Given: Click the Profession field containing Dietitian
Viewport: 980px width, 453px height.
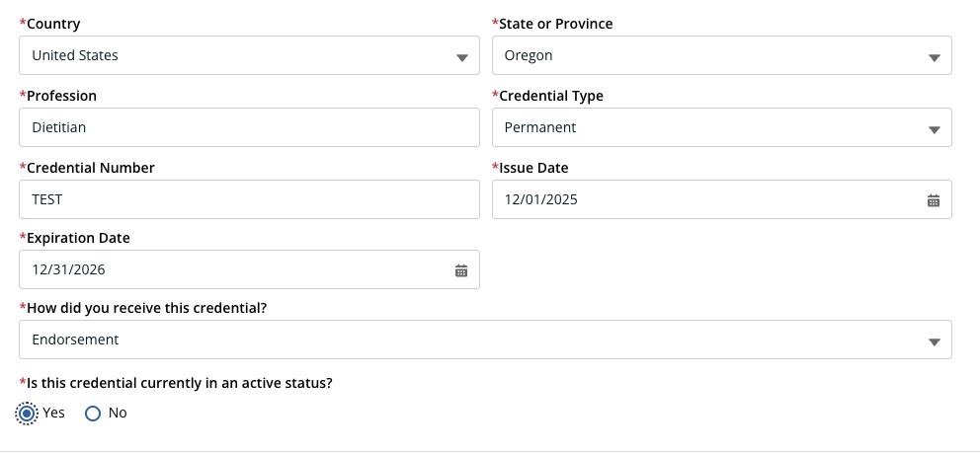Looking at the screenshot, I should pyautogui.click(x=249, y=127).
